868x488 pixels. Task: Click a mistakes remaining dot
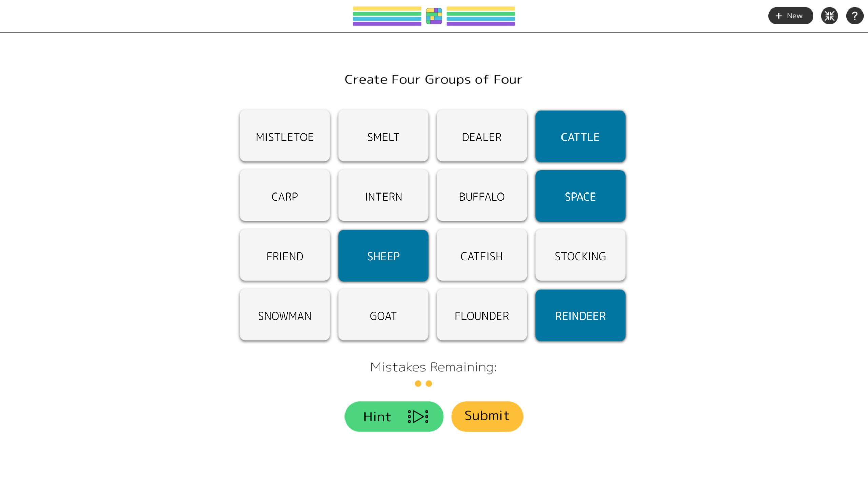click(418, 383)
